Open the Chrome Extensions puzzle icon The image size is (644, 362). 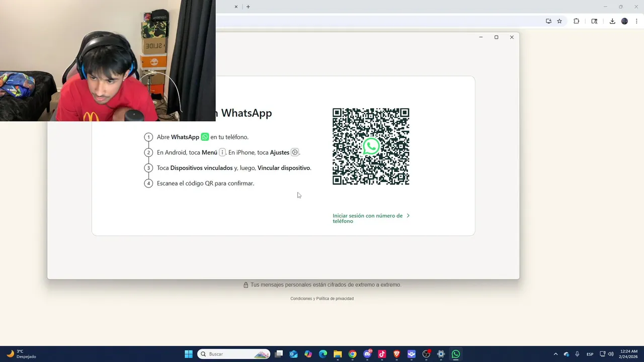click(x=577, y=21)
